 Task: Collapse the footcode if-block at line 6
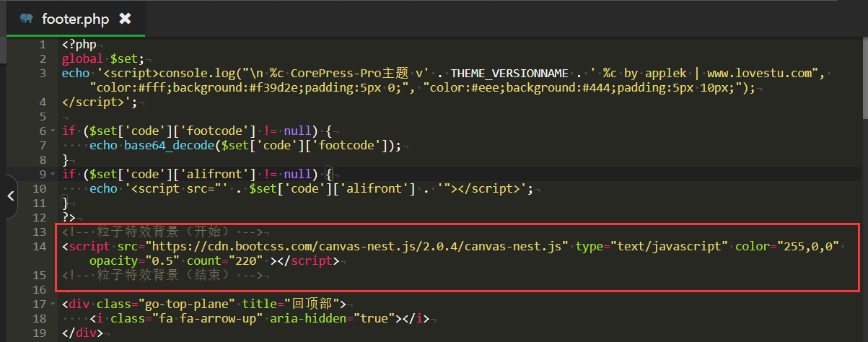pos(54,131)
